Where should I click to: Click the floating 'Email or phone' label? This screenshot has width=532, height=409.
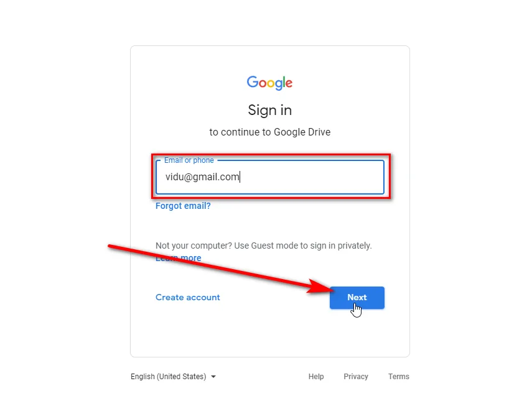tap(189, 160)
